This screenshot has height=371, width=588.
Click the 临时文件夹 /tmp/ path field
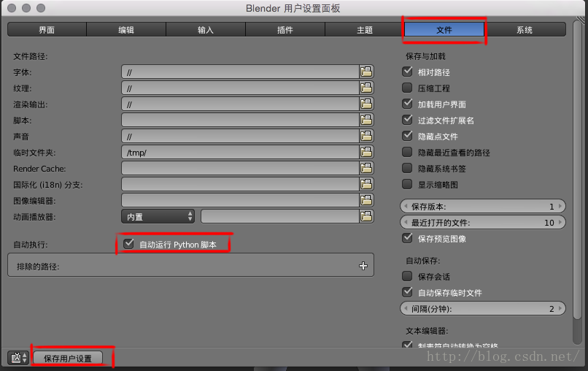(x=240, y=152)
